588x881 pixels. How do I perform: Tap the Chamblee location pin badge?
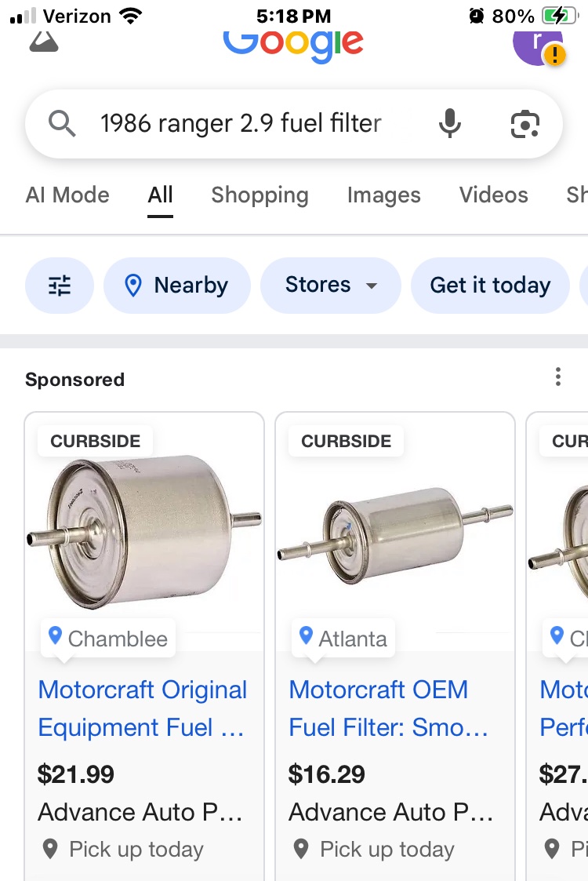(108, 638)
